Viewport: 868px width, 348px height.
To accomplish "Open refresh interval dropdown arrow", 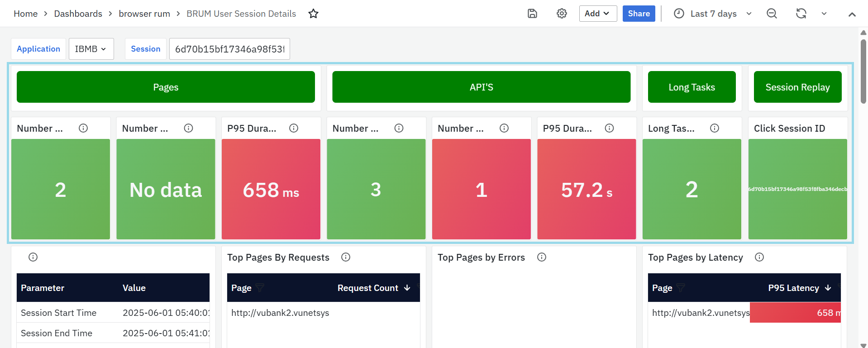I will [x=824, y=14].
